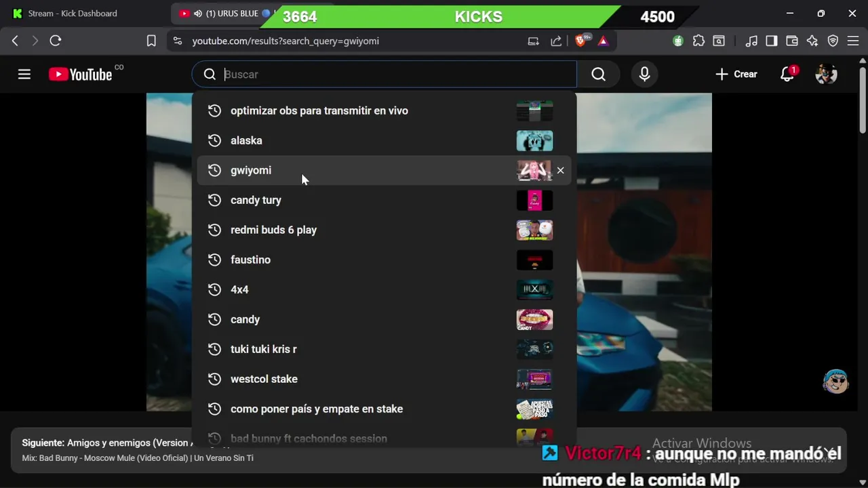Open the extensions puzzle icon

click(698, 41)
